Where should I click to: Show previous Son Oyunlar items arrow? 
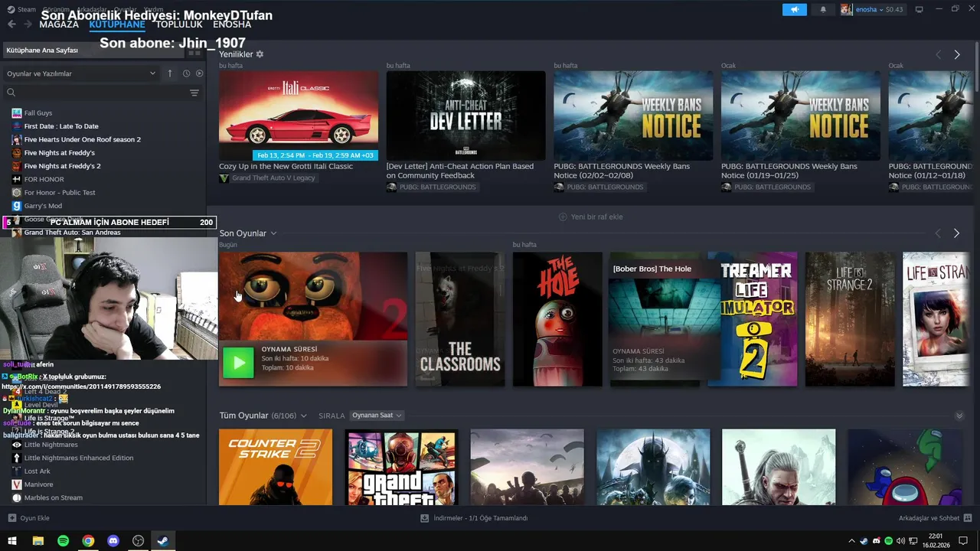click(938, 233)
